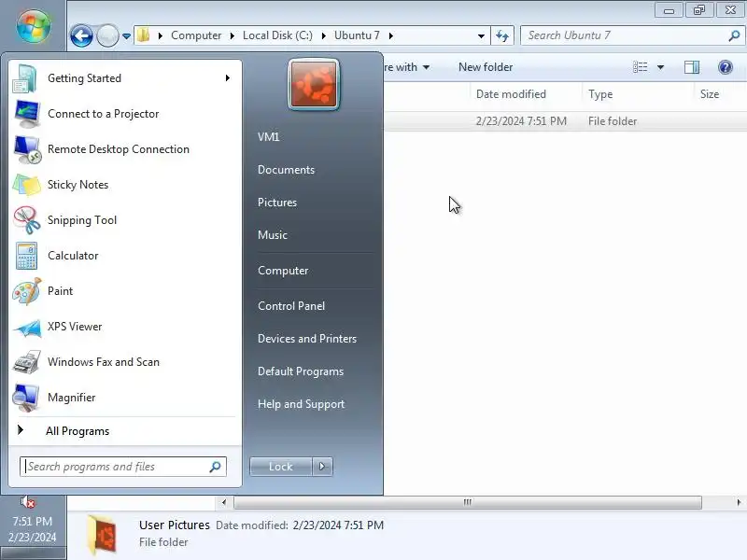Launch the Magnifier icon
The width and height of the screenshot is (747, 560).
pos(26,398)
